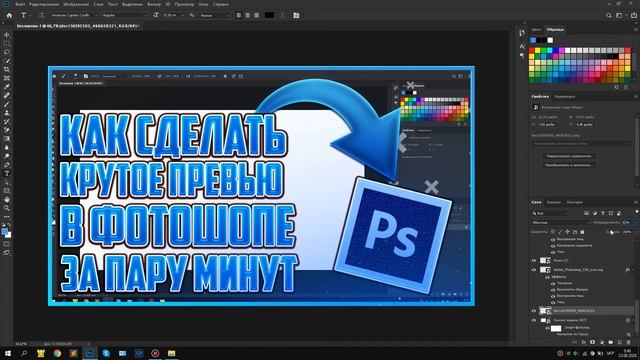This screenshot has width=640, height=360.
Task: Open the Окно menu
Action: pyautogui.click(x=203, y=4)
